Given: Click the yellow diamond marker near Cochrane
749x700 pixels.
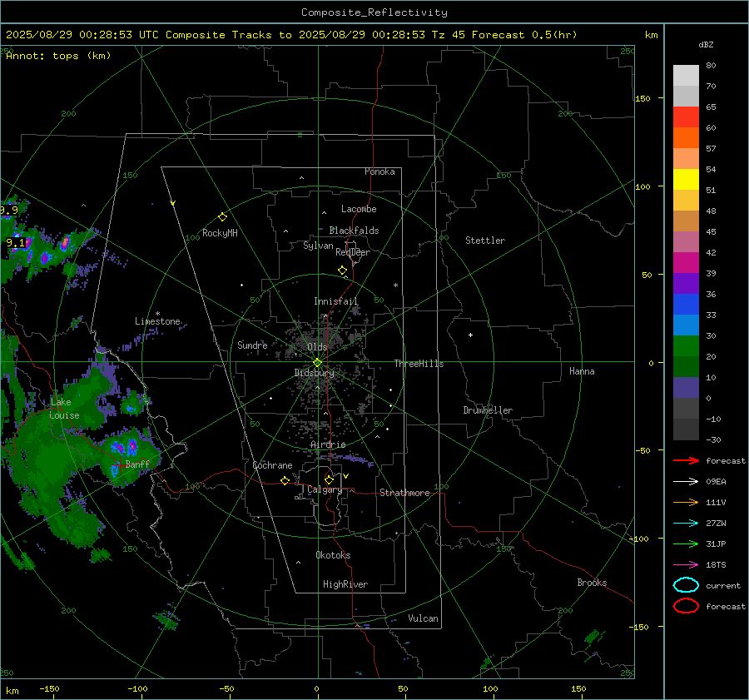Looking at the screenshot, I should point(285,480).
